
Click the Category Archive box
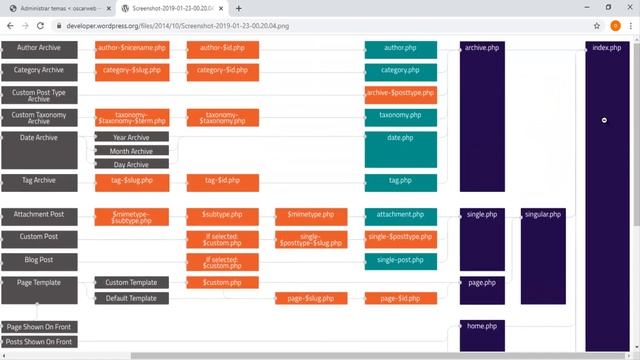(x=39, y=72)
